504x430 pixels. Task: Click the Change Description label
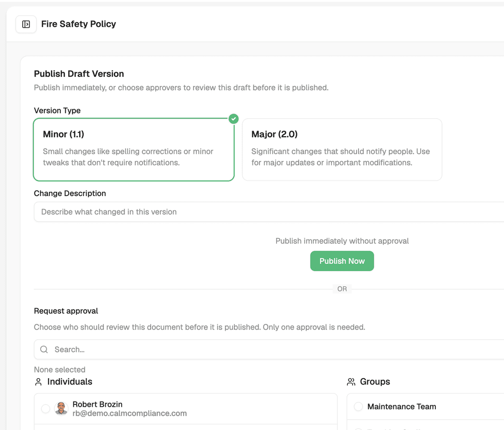pos(70,193)
